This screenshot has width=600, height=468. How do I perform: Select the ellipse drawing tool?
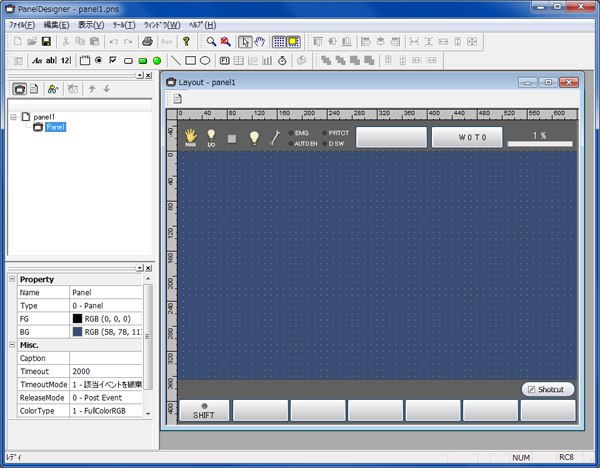tap(205, 61)
